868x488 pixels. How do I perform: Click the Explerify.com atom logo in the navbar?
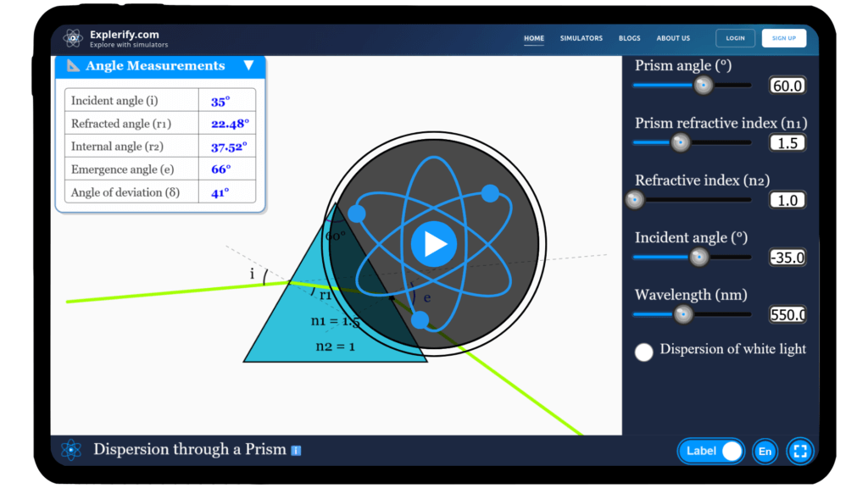click(73, 37)
